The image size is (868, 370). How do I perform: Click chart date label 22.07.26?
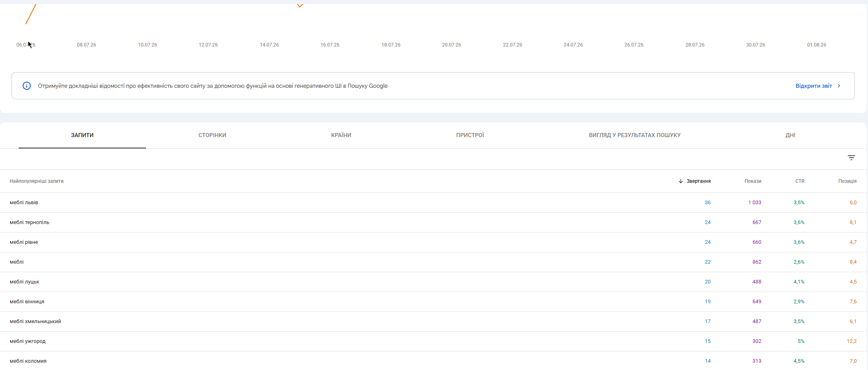pos(512,45)
